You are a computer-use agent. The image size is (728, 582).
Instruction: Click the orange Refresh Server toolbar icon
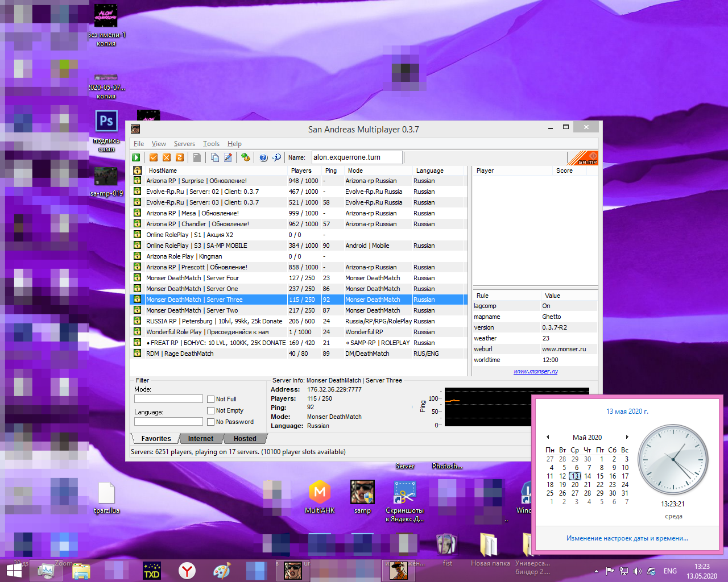[180, 157]
